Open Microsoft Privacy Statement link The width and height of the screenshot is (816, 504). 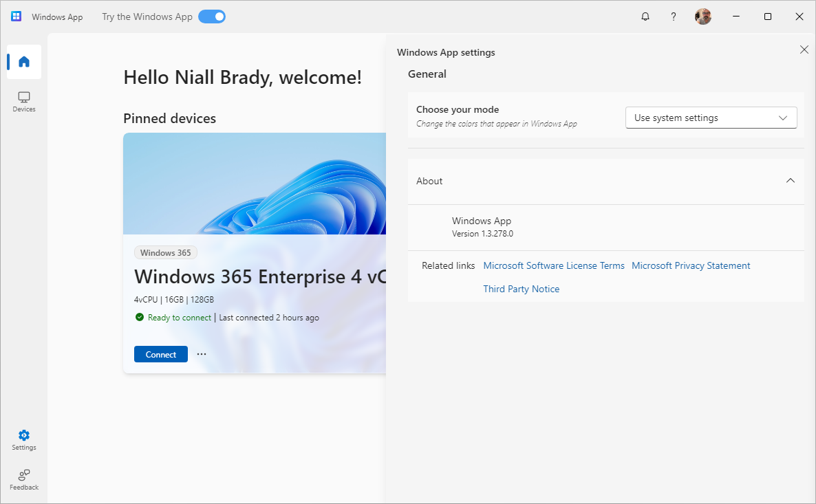tap(691, 266)
